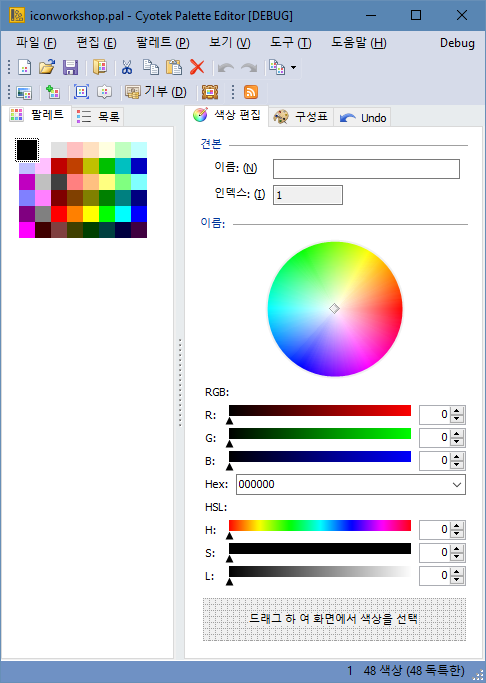The image size is (486, 683).
Task: Save the palette with floppy disk icon
Action: click(70, 68)
